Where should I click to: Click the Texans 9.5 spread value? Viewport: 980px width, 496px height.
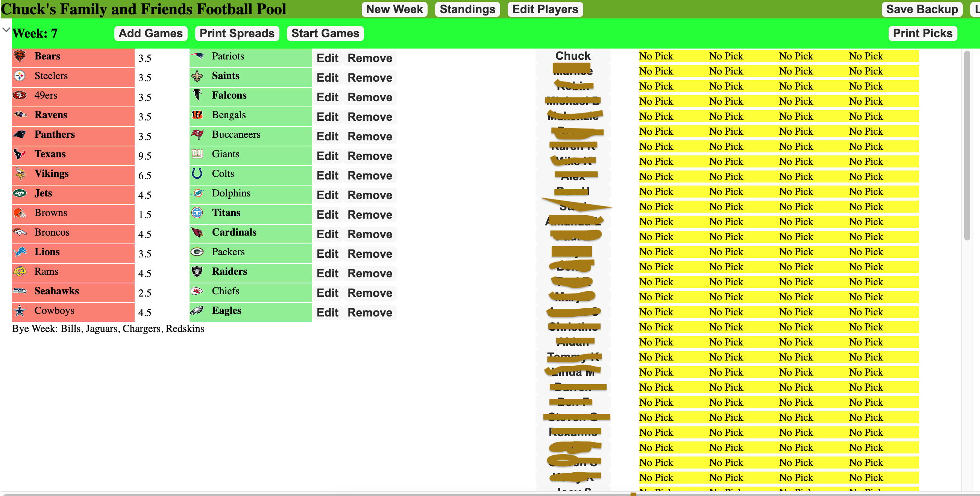tap(144, 156)
